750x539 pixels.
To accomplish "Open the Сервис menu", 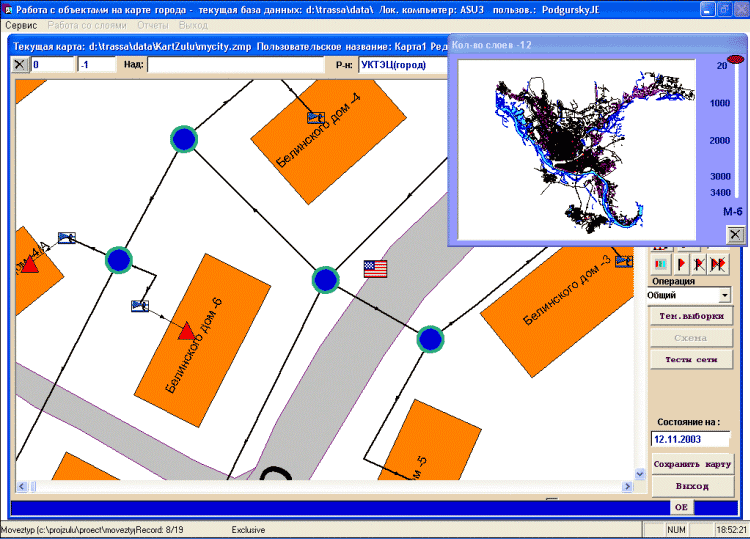I will pos(21,24).
